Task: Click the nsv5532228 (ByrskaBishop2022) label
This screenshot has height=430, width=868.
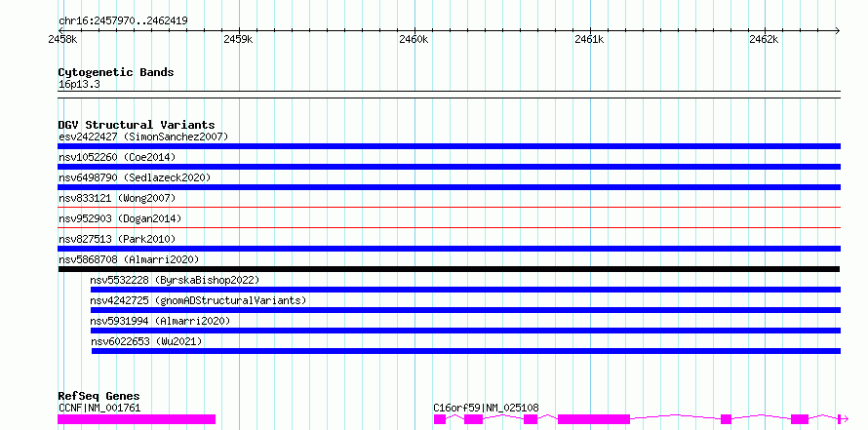Action: pos(175,280)
